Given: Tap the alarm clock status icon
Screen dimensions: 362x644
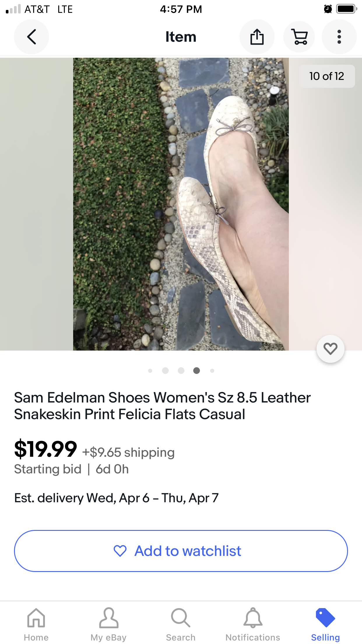Looking at the screenshot, I should click(328, 9).
